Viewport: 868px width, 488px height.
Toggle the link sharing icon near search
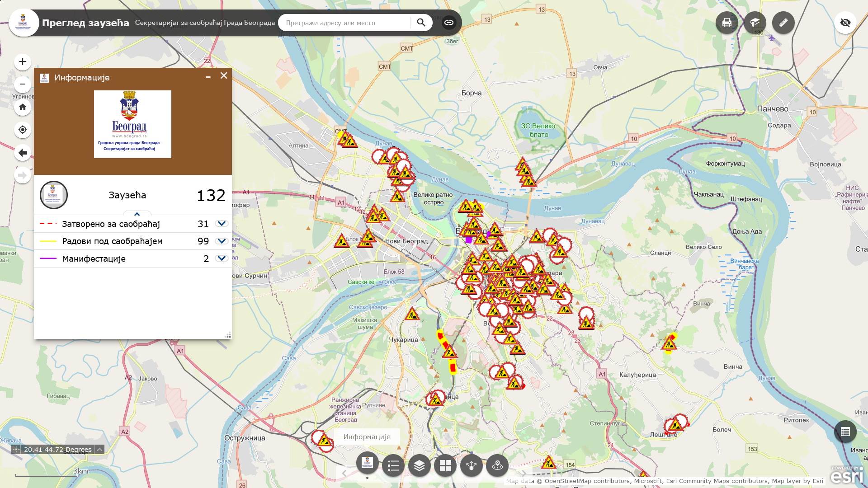(x=449, y=22)
